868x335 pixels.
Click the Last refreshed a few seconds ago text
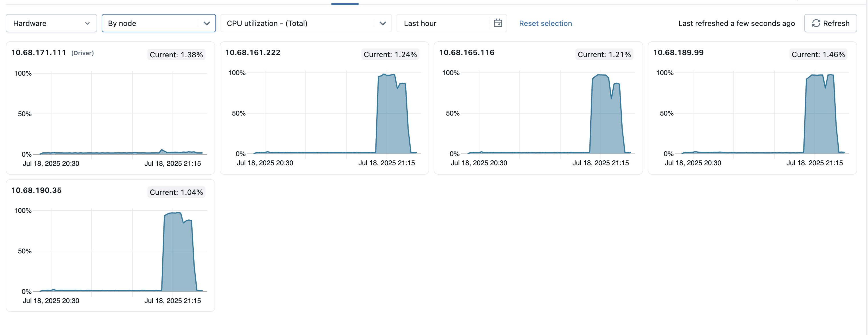(736, 23)
